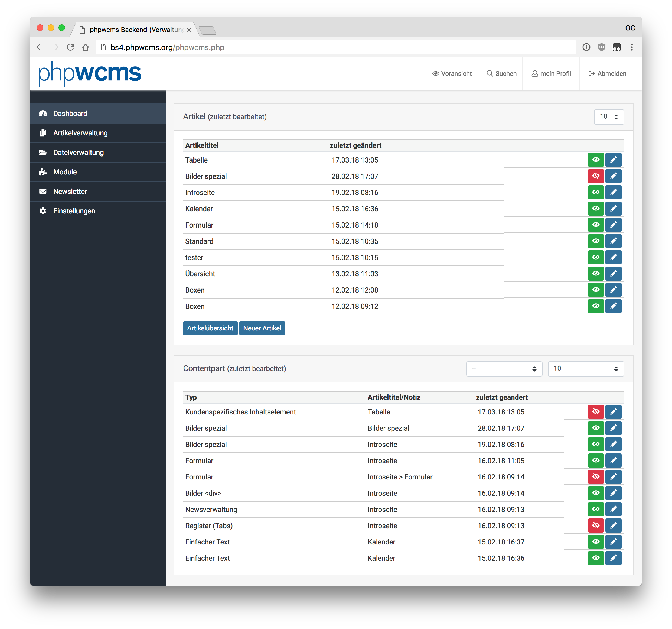Click the Neuer Artikel button
Image resolution: width=672 pixels, height=629 pixels.
tap(262, 328)
